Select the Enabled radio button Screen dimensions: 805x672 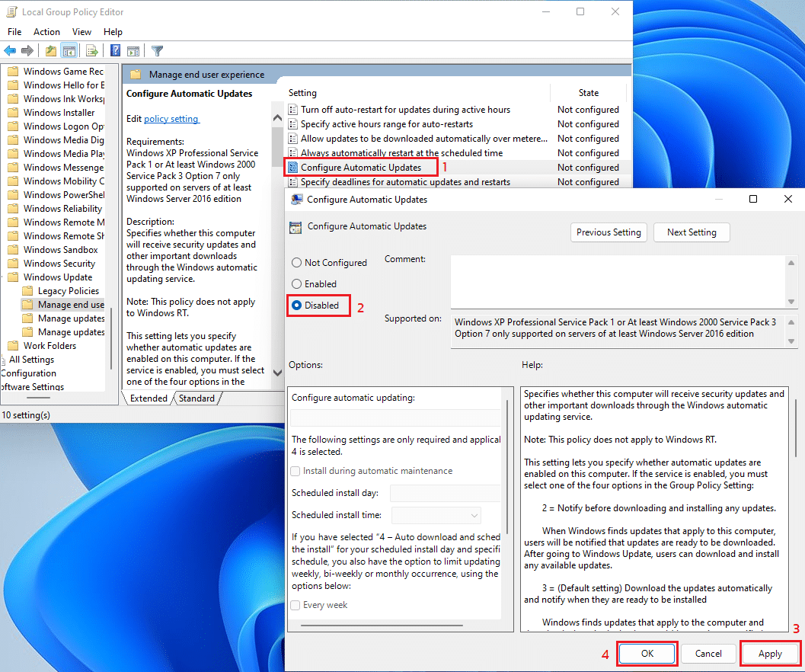pos(296,283)
